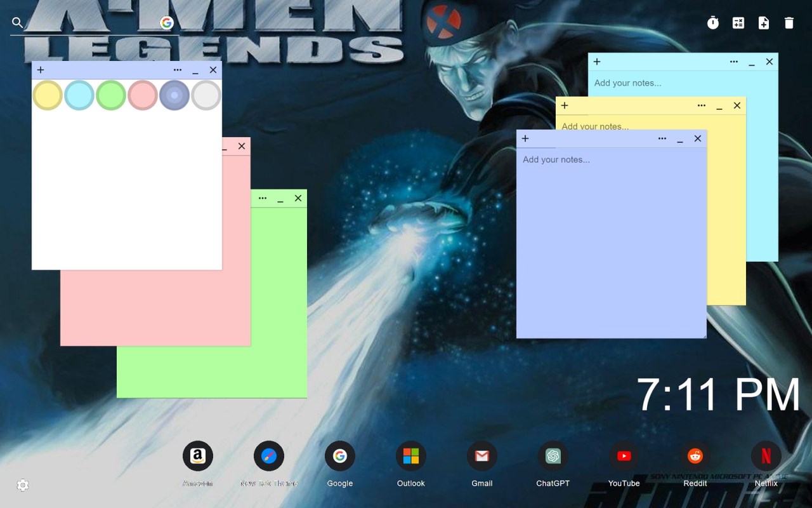Viewport: 812px width, 508px height.
Task: Click plus on the white note
Action: (x=41, y=70)
